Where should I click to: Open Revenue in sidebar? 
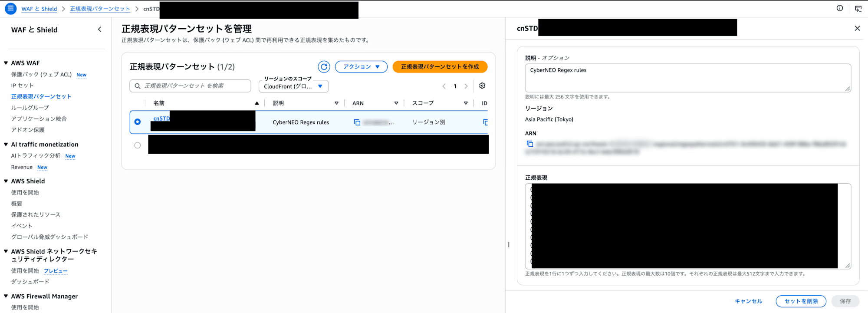click(22, 167)
